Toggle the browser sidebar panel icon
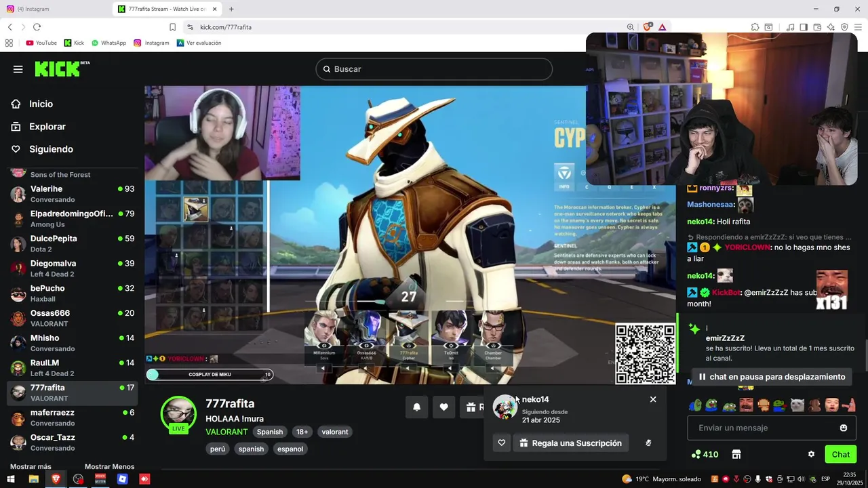This screenshot has height=488, width=868. (x=804, y=27)
